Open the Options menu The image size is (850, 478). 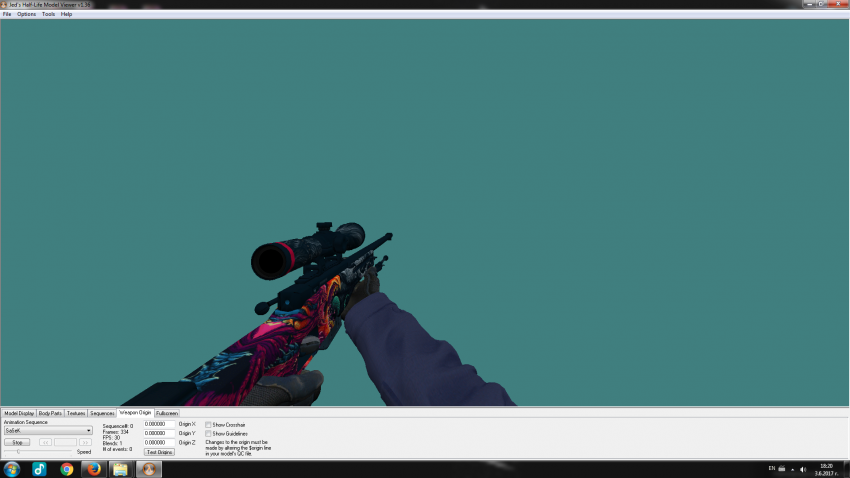[x=26, y=14]
